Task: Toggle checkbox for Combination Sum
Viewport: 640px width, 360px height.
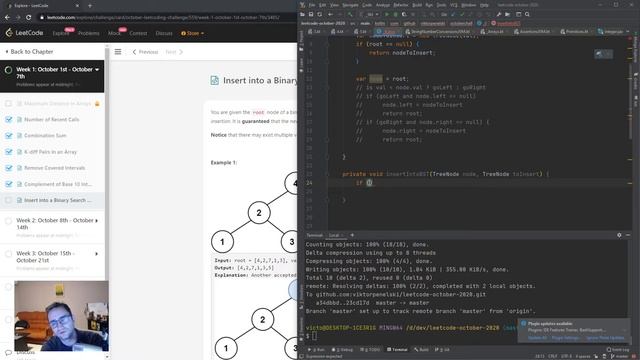Action: pyautogui.click(x=9, y=136)
